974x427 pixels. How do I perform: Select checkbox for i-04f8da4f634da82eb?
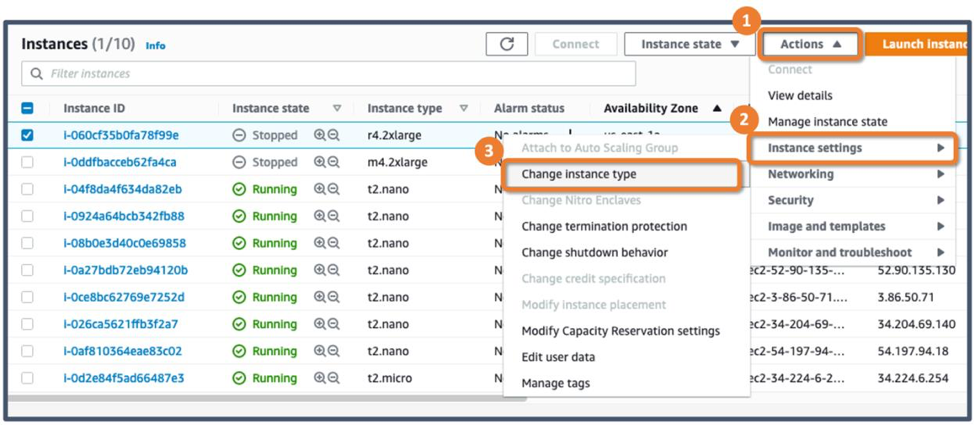[27, 189]
